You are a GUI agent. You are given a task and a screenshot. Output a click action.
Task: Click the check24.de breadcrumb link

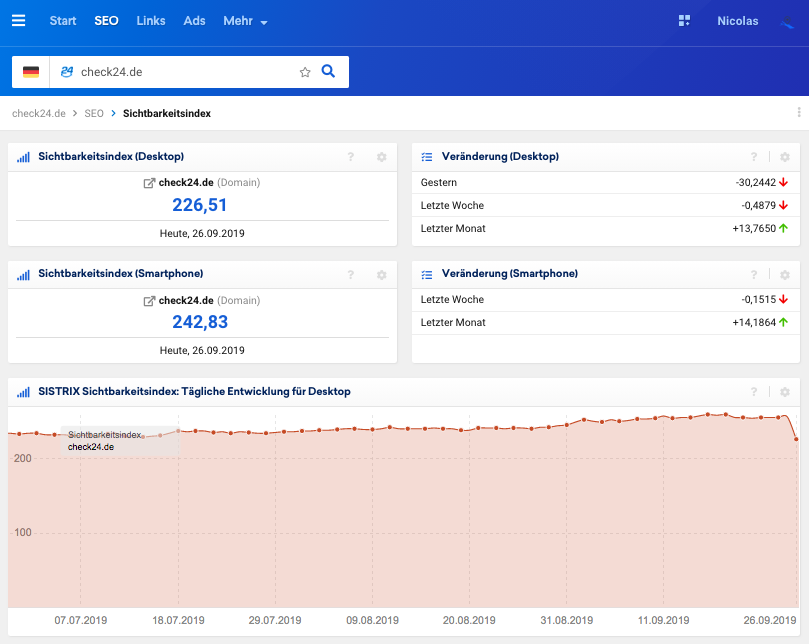tap(39, 114)
